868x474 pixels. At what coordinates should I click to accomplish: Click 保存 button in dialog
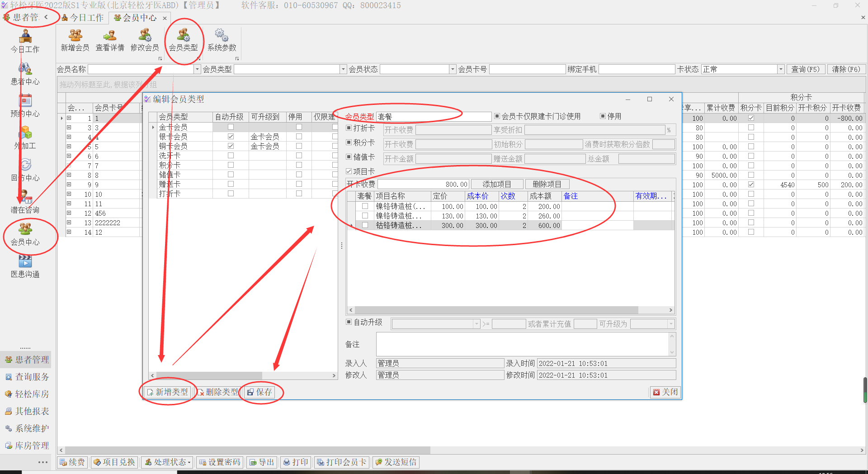pyautogui.click(x=259, y=392)
